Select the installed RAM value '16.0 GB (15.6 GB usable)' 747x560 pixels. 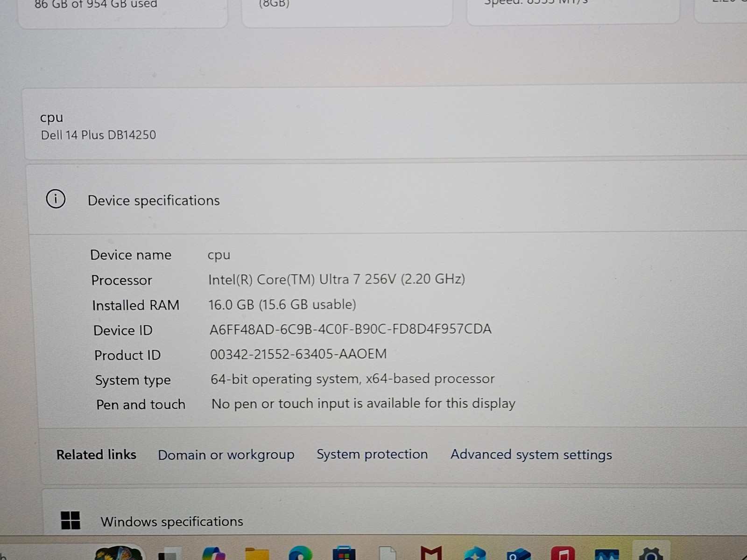(x=282, y=305)
